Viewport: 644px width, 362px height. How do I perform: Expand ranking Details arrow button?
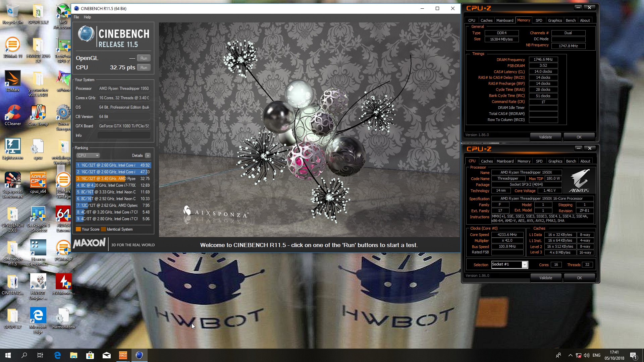(148, 156)
